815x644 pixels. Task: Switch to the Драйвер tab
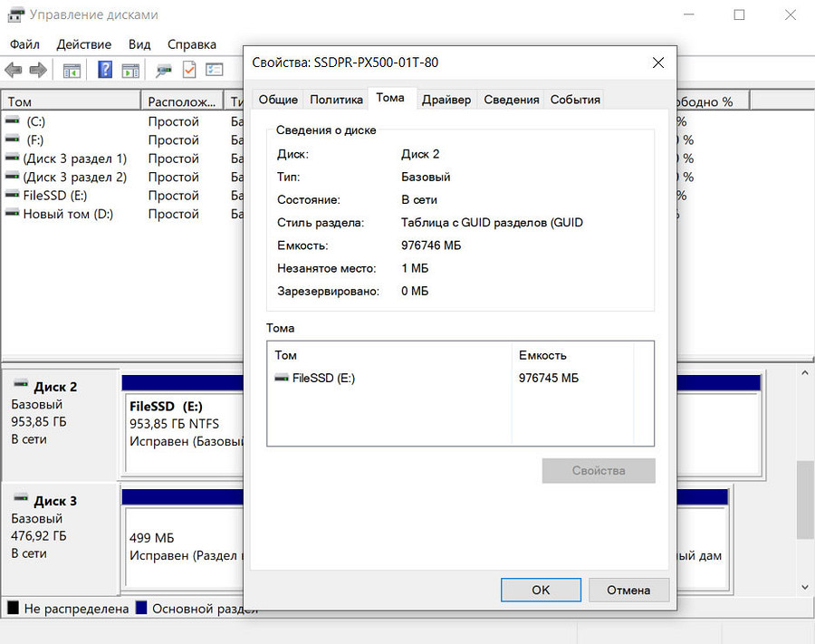[446, 100]
